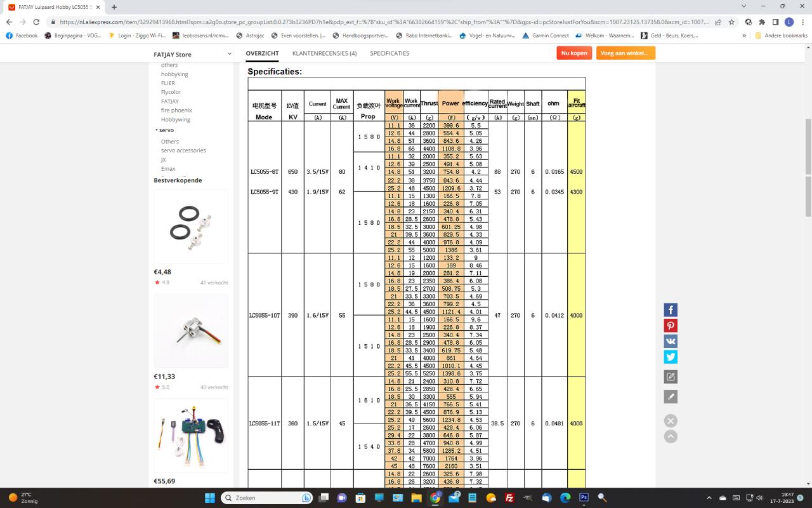Close the floating side widget
Image resolution: width=812 pixels, height=508 pixels.
(x=671, y=421)
